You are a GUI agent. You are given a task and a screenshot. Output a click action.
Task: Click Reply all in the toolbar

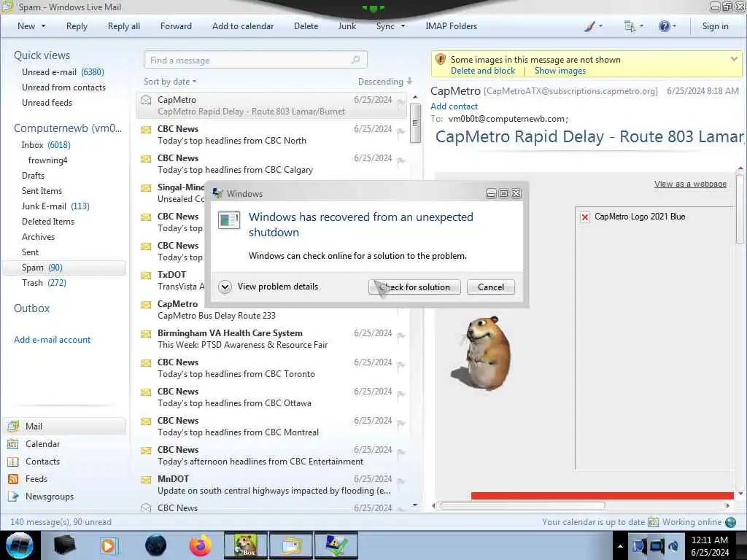(x=124, y=26)
